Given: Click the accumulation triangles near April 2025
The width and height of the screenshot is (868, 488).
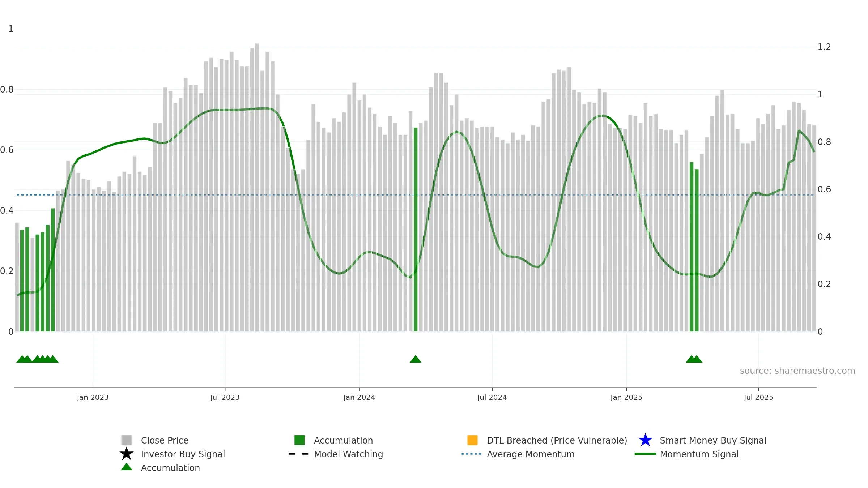Looking at the screenshot, I should [x=694, y=359].
